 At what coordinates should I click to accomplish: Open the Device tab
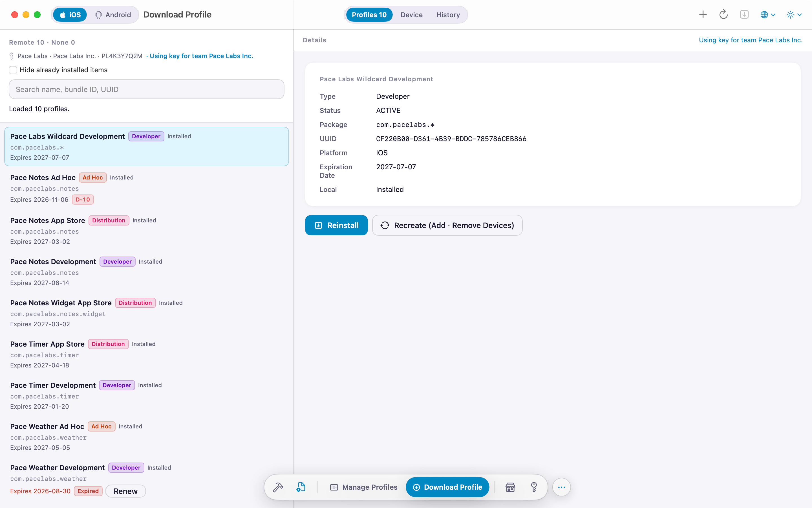coord(411,15)
